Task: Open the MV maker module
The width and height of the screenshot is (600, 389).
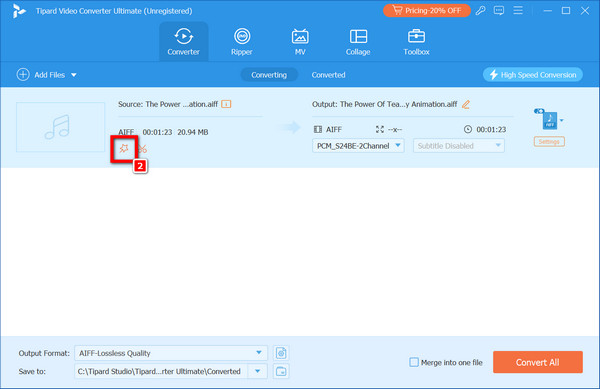Action: [300, 42]
